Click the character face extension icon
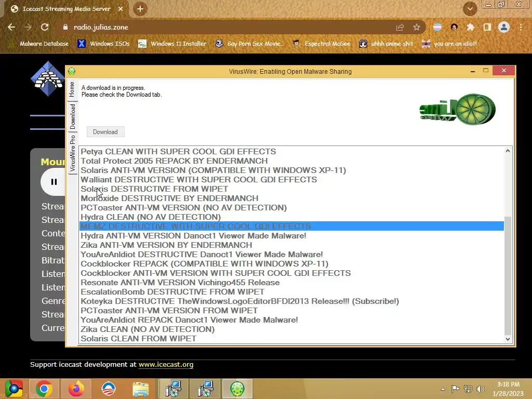The height and width of the screenshot is (399, 532). coord(454,27)
